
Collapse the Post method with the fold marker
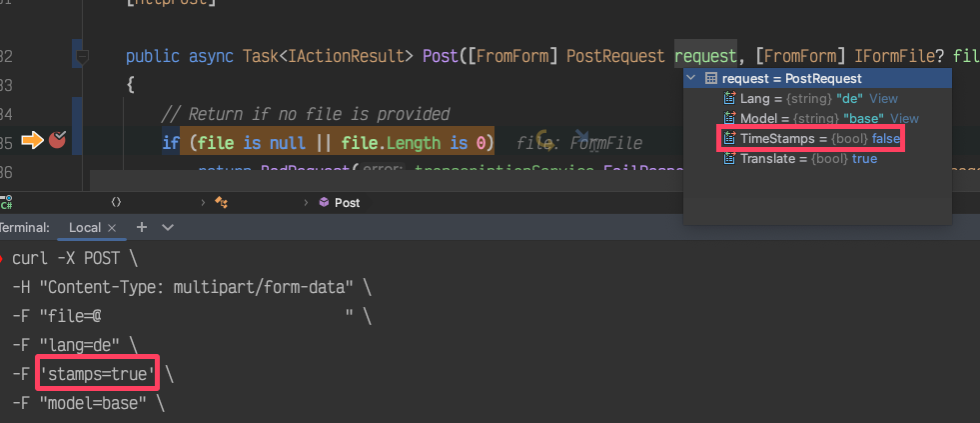[x=82, y=58]
